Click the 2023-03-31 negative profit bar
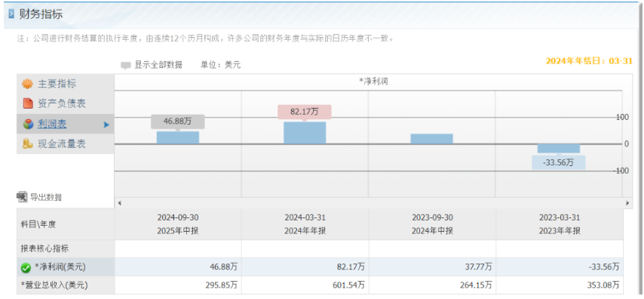 (x=559, y=149)
